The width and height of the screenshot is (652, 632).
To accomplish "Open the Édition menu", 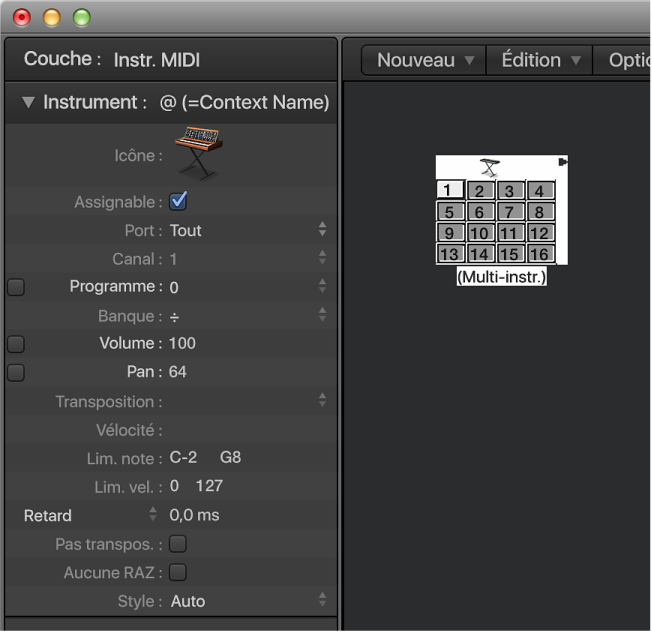I will click(x=540, y=60).
